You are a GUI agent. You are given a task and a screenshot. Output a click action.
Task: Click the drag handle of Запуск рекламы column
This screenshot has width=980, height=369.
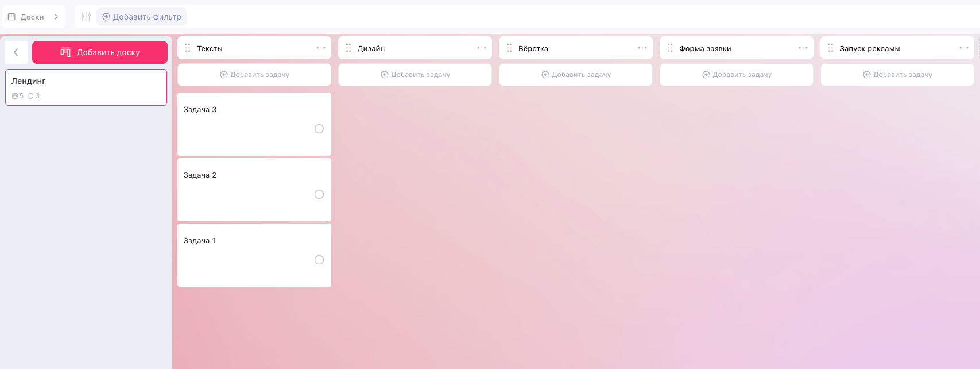pyautogui.click(x=831, y=48)
